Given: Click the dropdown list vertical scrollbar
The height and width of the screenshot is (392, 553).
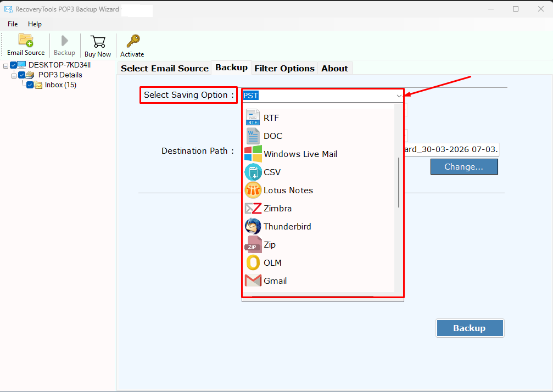Looking at the screenshot, I should click(399, 183).
